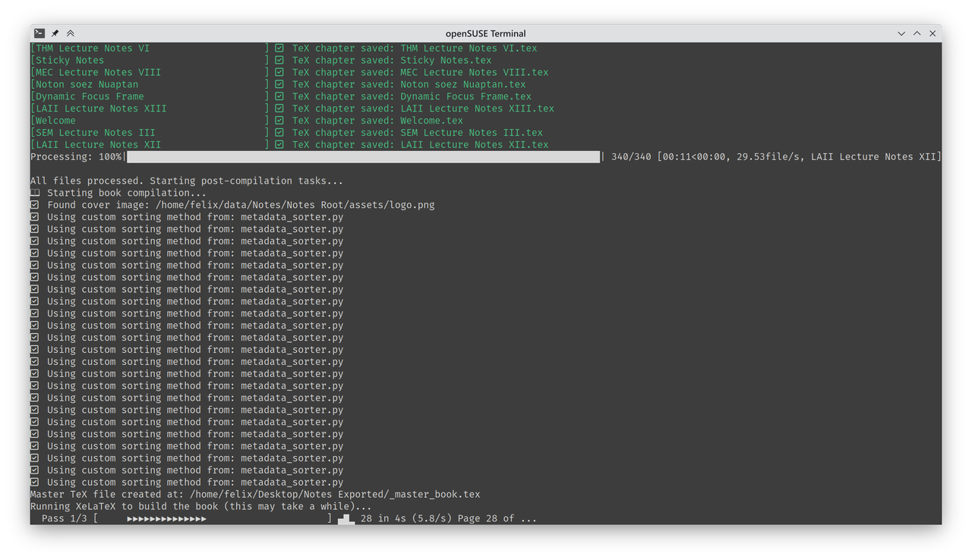The width and height of the screenshot is (972, 560).
Task: Click the LAII Lecture Notes XIII.tex filename
Action: click(x=478, y=109)
